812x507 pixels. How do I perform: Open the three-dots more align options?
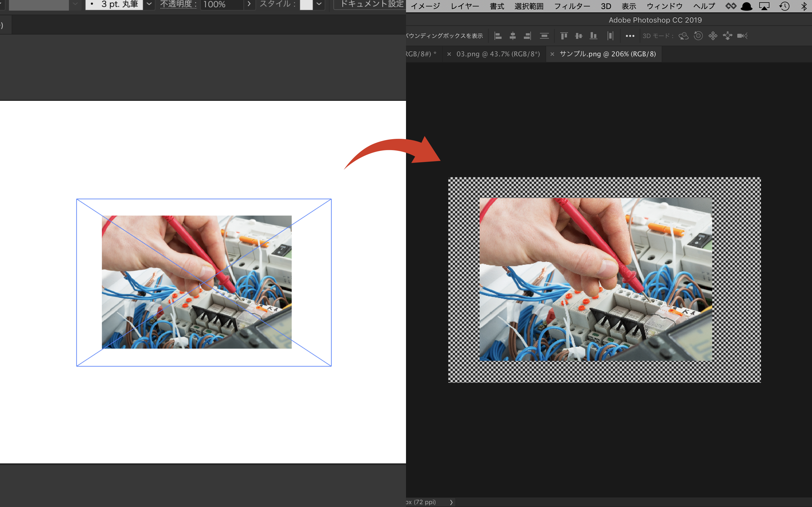point(630,36)
